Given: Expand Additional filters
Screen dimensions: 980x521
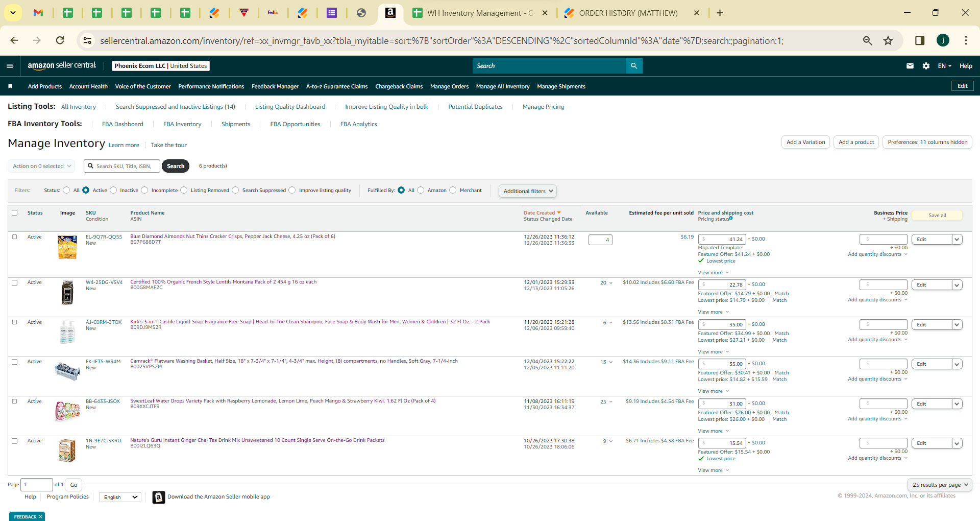Looking at the screenshot, I should (528, 191).
